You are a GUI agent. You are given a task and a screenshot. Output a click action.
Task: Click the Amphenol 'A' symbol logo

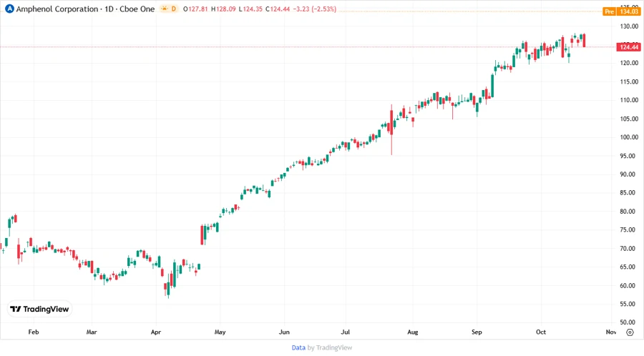9,9
